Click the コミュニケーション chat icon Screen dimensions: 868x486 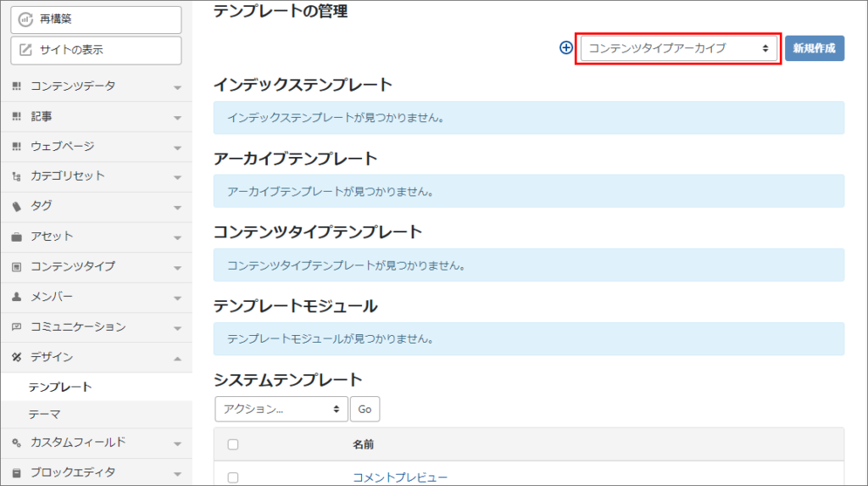tap(17, 327)
